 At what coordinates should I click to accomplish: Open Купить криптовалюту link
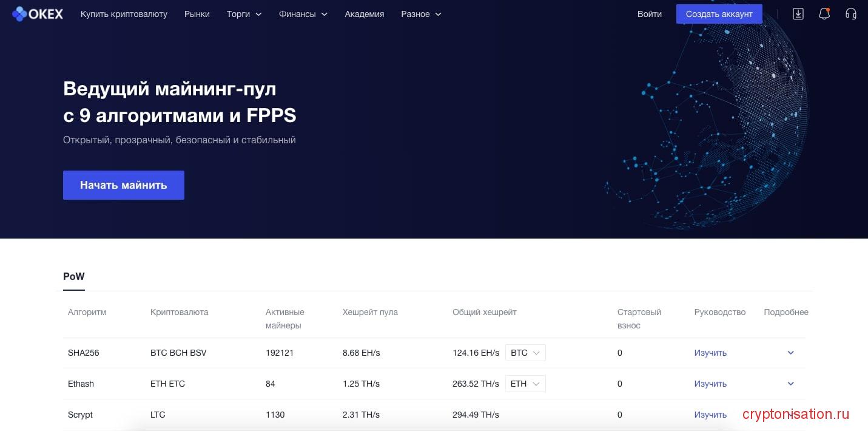124,14
